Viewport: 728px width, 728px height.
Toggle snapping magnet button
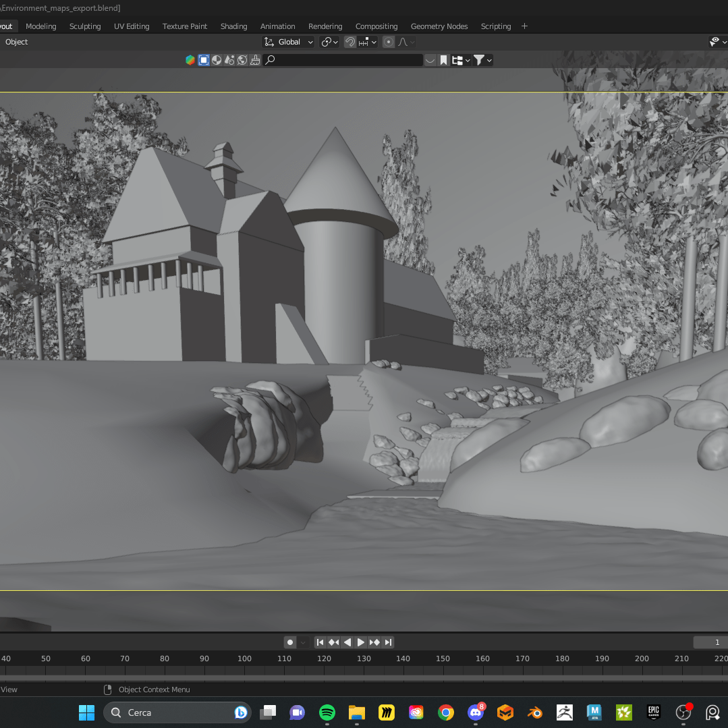[x=350, y=42]
